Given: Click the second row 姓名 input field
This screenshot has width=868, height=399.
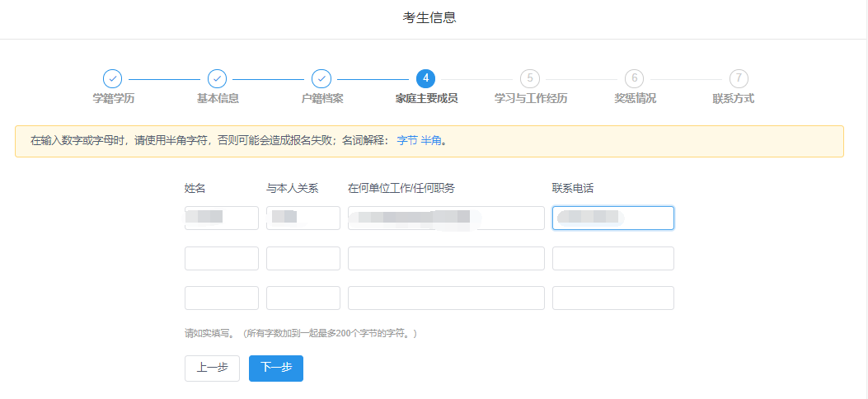Looking at the screenshot, I should (x=221, y=258).
